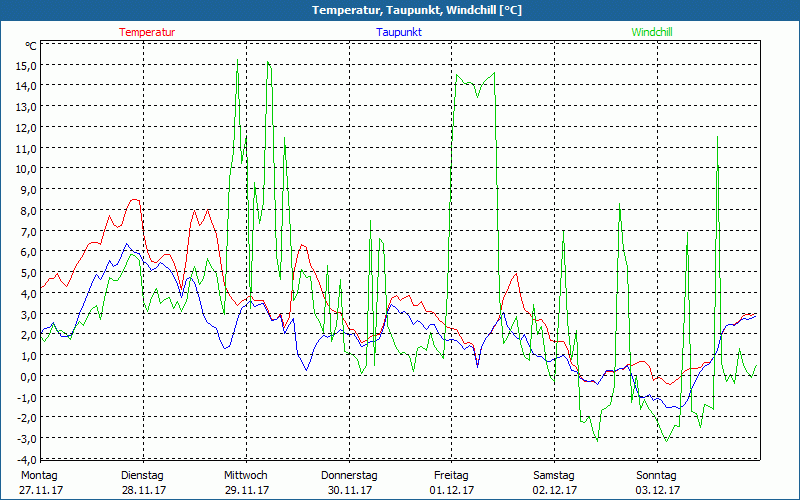This screenshot has height=500, width=800.
Task: Select the Mittwoch day label
Action: click(245, 475)
